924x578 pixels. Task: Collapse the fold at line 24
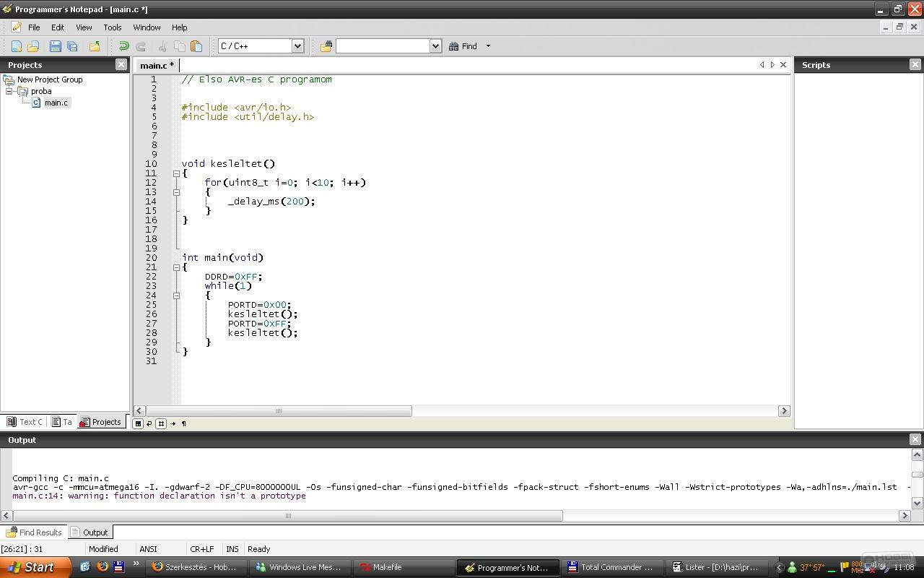point(176,296)
